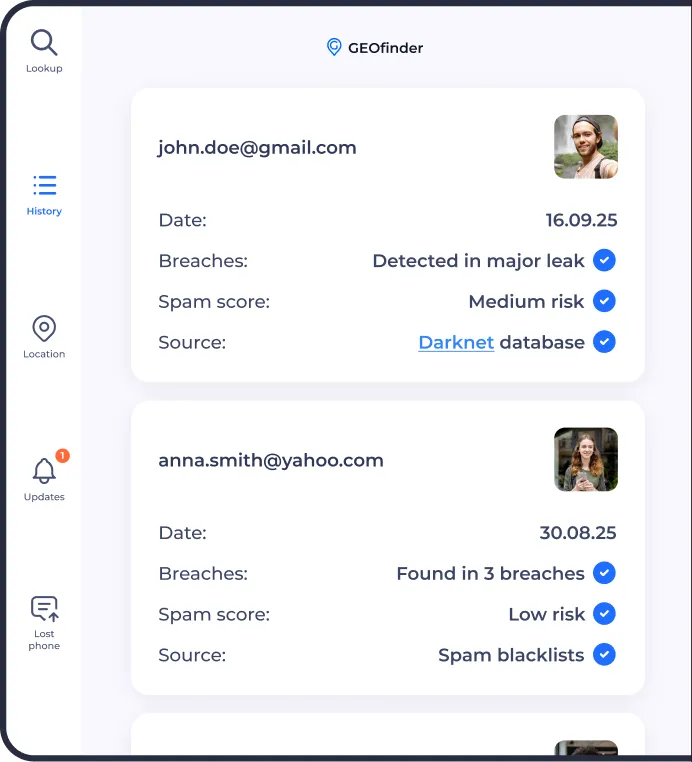Click check mark beside Found in 3 breaches
The width and height of the screenshot is (692, 762).
coord(604,573)
